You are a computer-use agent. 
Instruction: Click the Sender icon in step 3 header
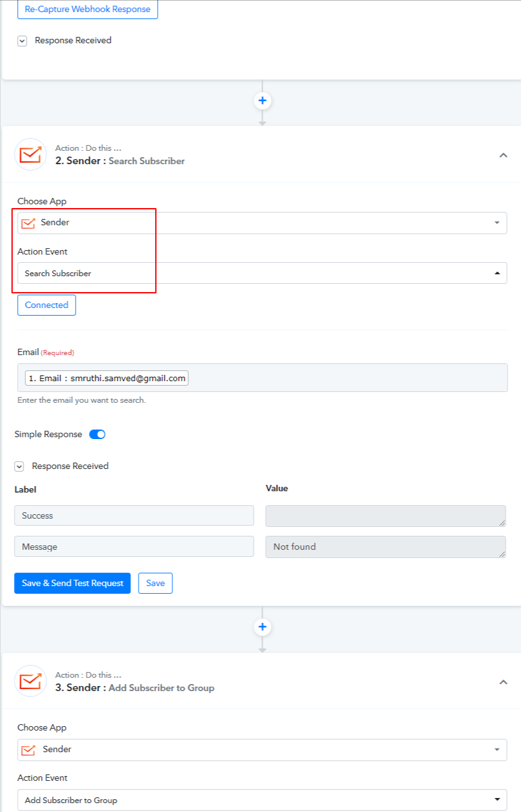pos(30,681)
